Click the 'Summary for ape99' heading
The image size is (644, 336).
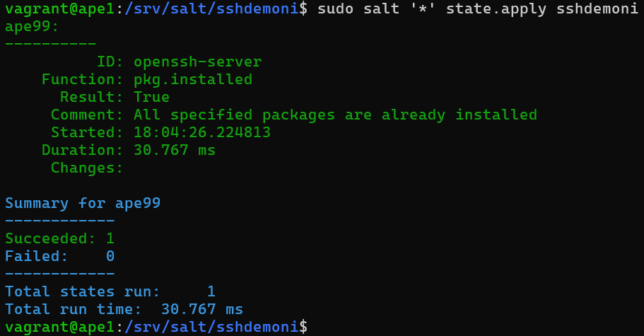tap(83, 203)
